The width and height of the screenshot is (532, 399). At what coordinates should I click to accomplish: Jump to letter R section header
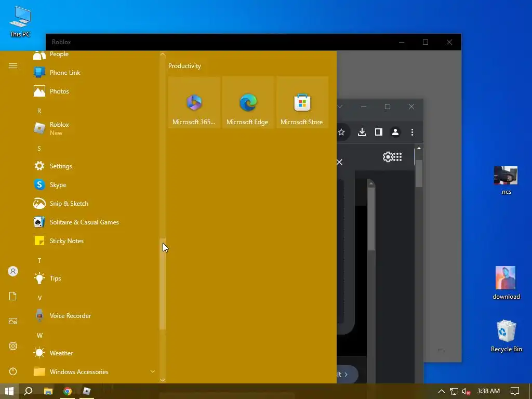point(39,111)
